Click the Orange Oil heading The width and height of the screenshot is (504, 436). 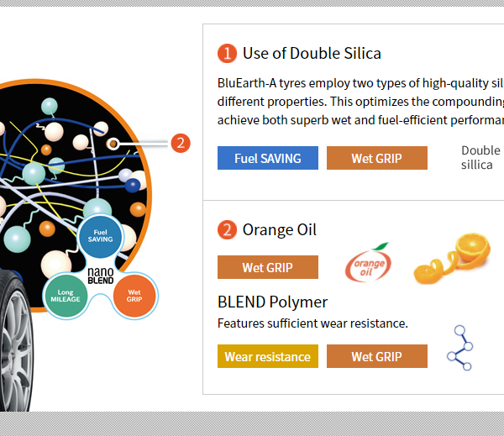click(x=280, y=230)
